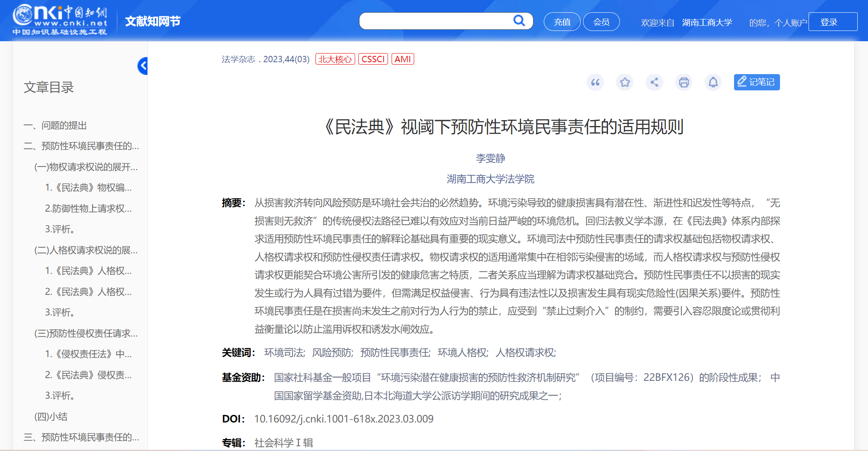This screenshot has width=868, height=451.
Task: Click the star favorite icon
Action: 625,82
